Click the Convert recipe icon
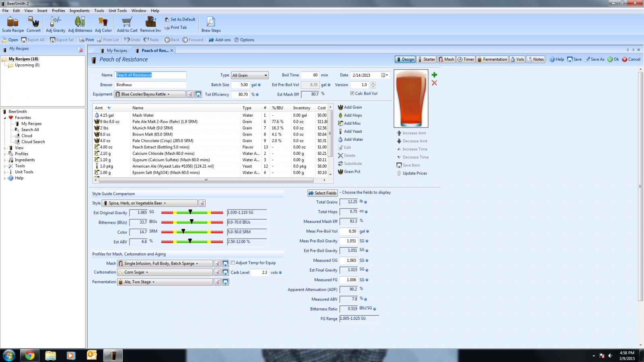 (33, 25)
